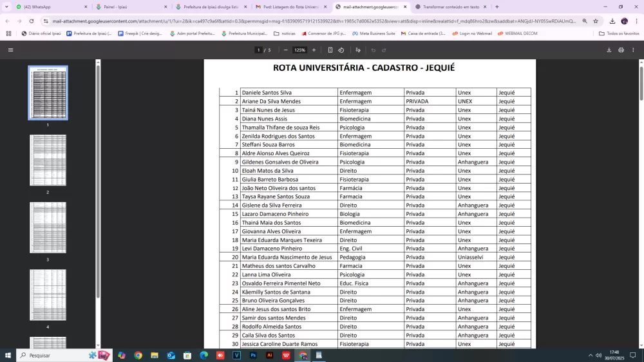644x362 pixels.
Task: Toggle the PDF sidebar menu
Action: point(10,50)
